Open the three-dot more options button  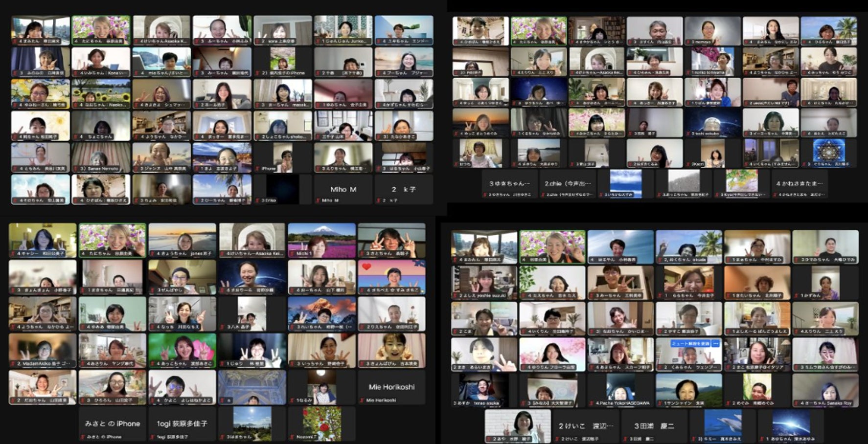[716, 344]
